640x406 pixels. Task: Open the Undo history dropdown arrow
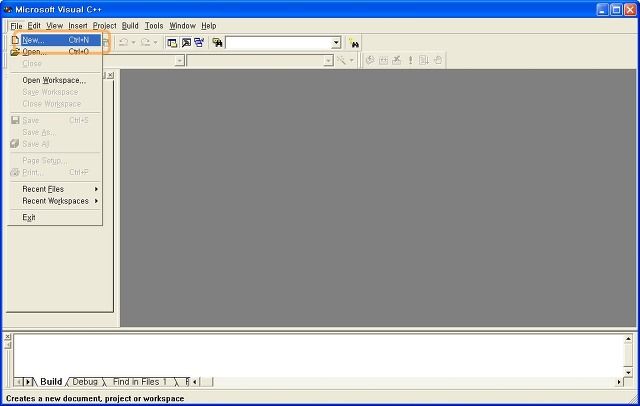coord(133,42)
